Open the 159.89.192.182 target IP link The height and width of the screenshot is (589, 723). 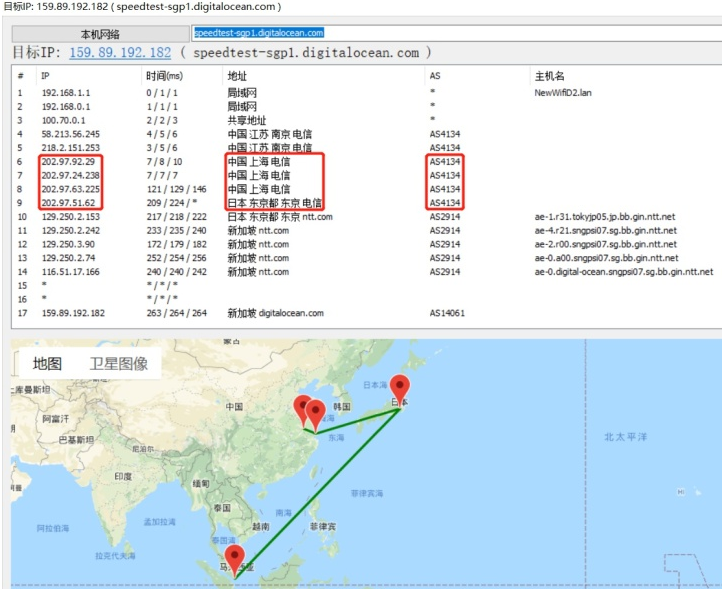(x=120, y=53)
